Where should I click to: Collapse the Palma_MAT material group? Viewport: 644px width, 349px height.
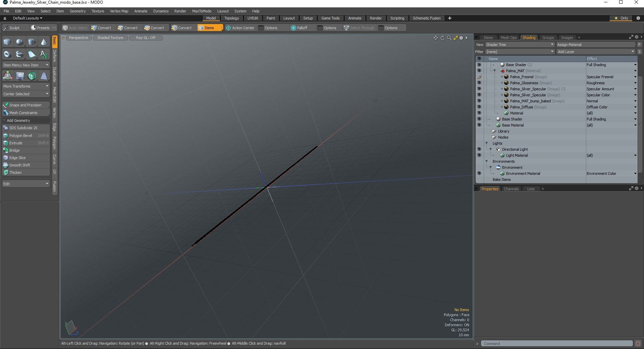[x=494, y=71]
